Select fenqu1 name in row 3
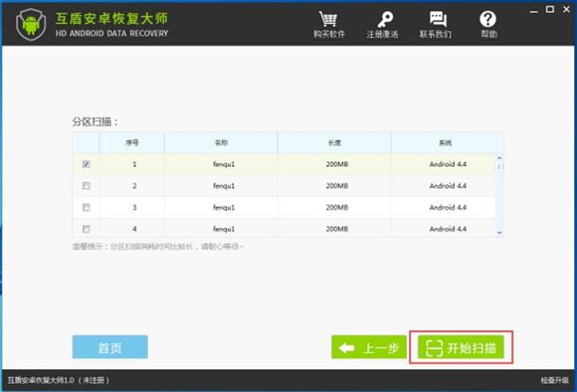 pos(224,208)
